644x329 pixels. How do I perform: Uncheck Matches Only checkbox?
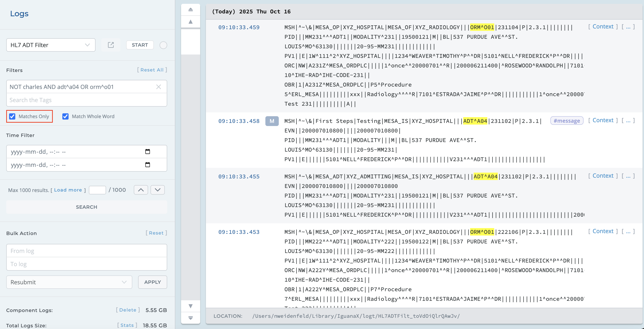click(x=12, y=116)
